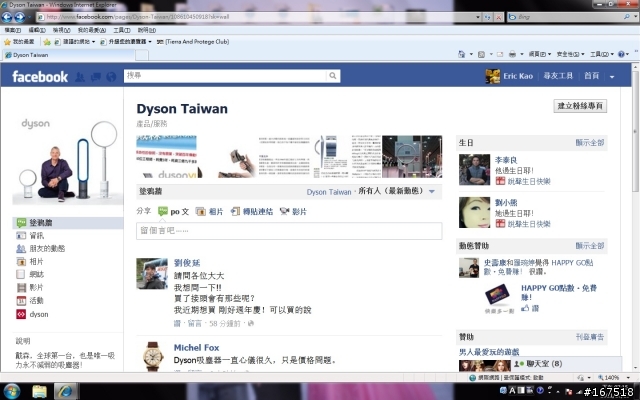Viewport: 640px width, 400px height.
Task: Open the 男人最愛玩的遊戲 ad link
Action: coord(489,352)
